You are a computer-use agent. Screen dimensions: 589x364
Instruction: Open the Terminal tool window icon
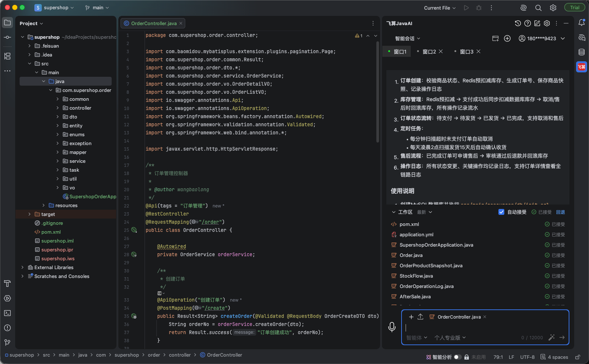7,313
